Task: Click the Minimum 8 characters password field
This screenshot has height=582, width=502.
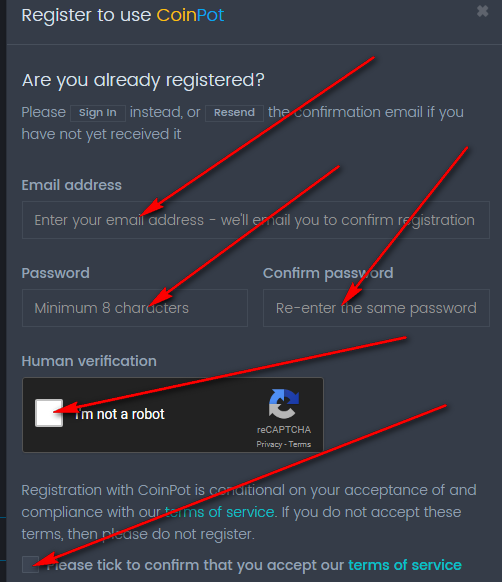Action: 135,308
